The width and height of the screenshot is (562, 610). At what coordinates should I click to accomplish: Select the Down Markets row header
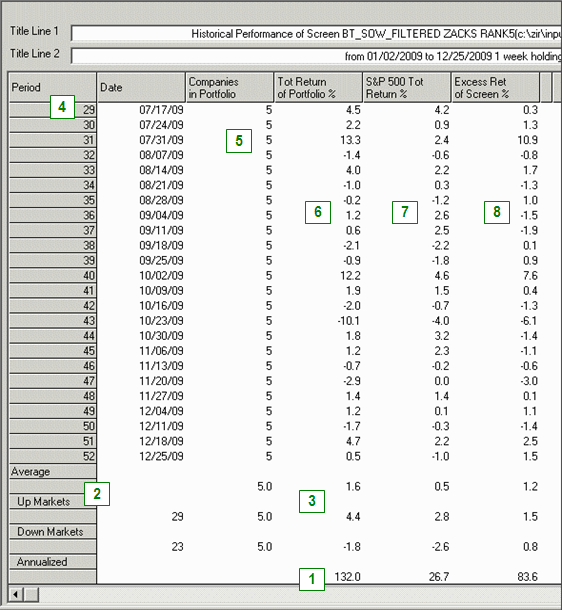point(53,532)
